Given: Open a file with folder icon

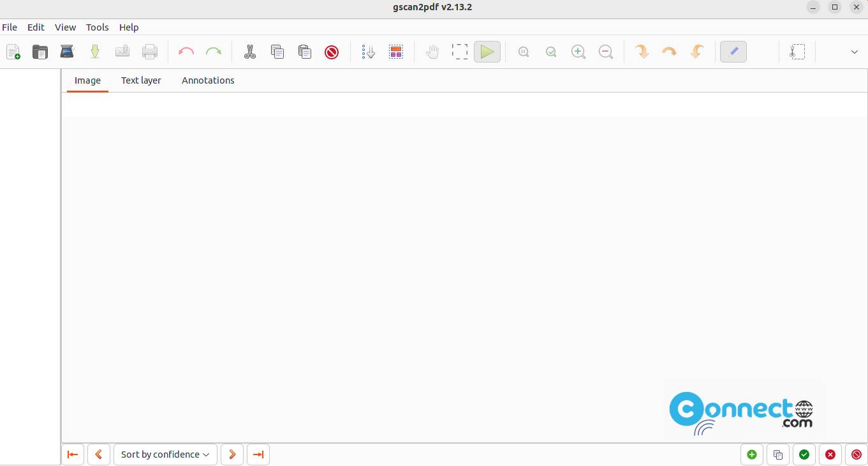Looking at the screenshot, I should (x=40, y=52).
